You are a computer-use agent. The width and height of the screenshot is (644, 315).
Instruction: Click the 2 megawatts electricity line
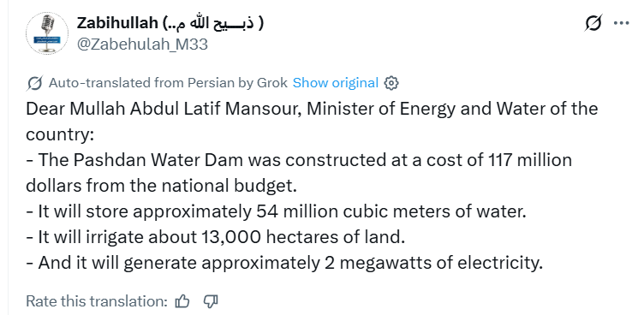pos(284,264)
